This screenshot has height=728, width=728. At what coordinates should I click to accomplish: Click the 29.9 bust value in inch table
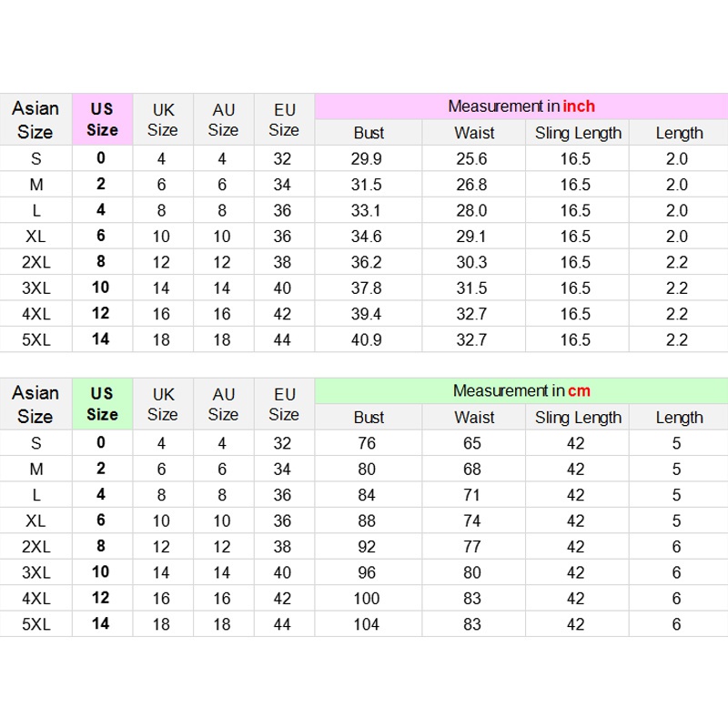click(367, 158)
